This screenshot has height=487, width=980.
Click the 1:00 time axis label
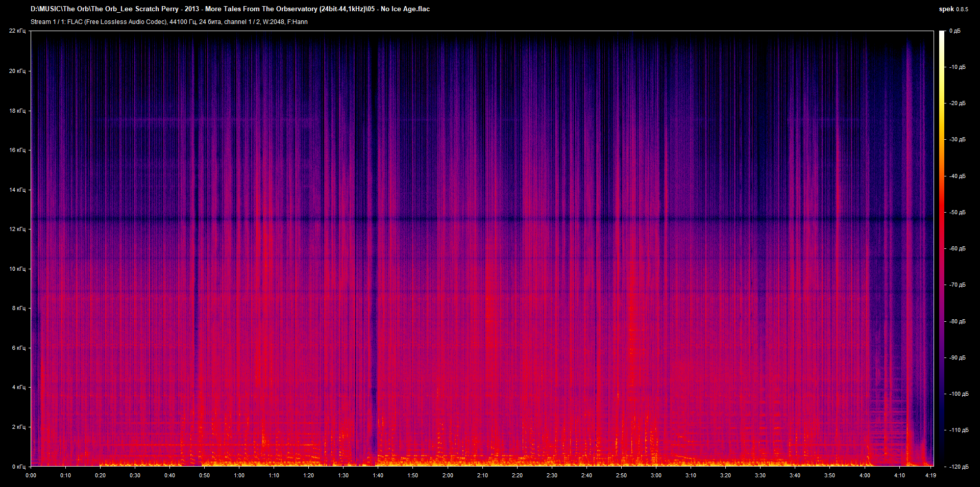coord(239,475)
